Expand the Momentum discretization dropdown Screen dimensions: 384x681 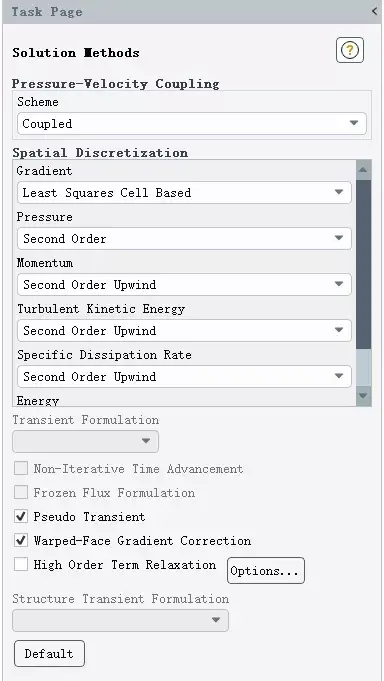click(x=184, y=284)
